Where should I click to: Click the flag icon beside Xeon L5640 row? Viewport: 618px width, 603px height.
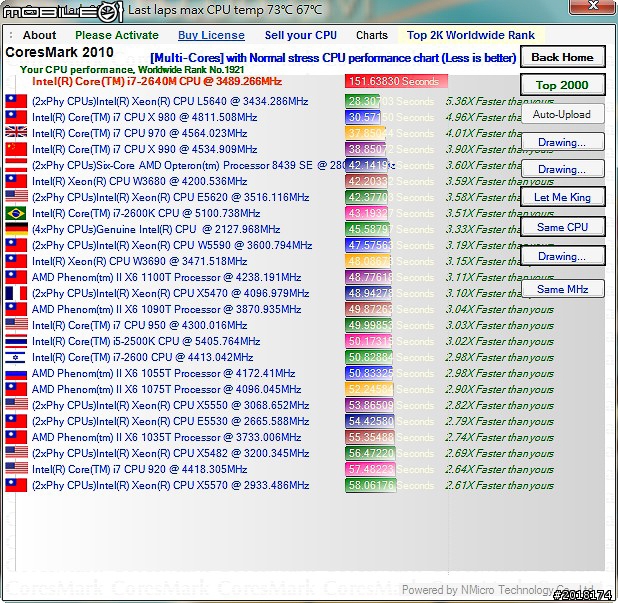coord(16,101)
